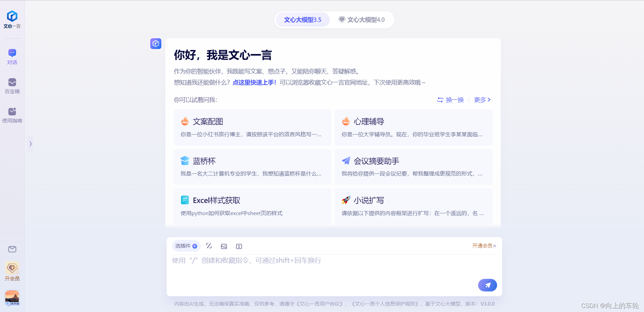Click the file upload icon in the input toolbar
644x312 pixels.
point(239,246)
